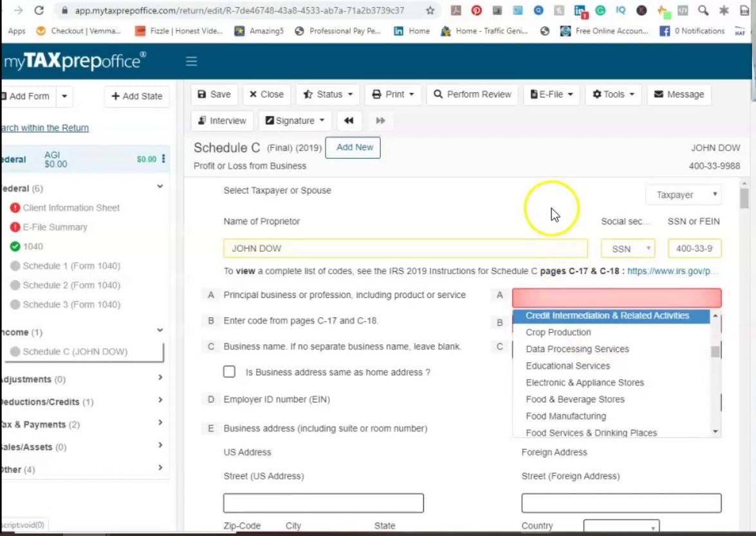Click the fast-rewind navigation arrows

click(349, 120)
